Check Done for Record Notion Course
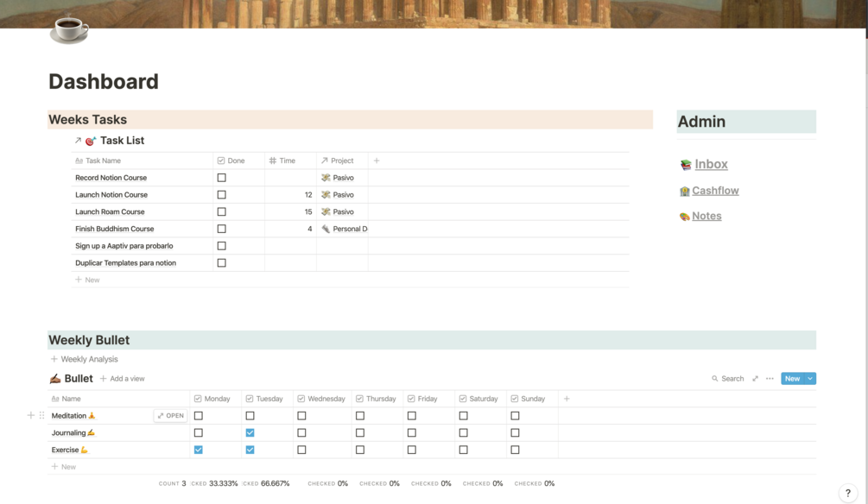The image size is (868, 504). coord(221,178)
